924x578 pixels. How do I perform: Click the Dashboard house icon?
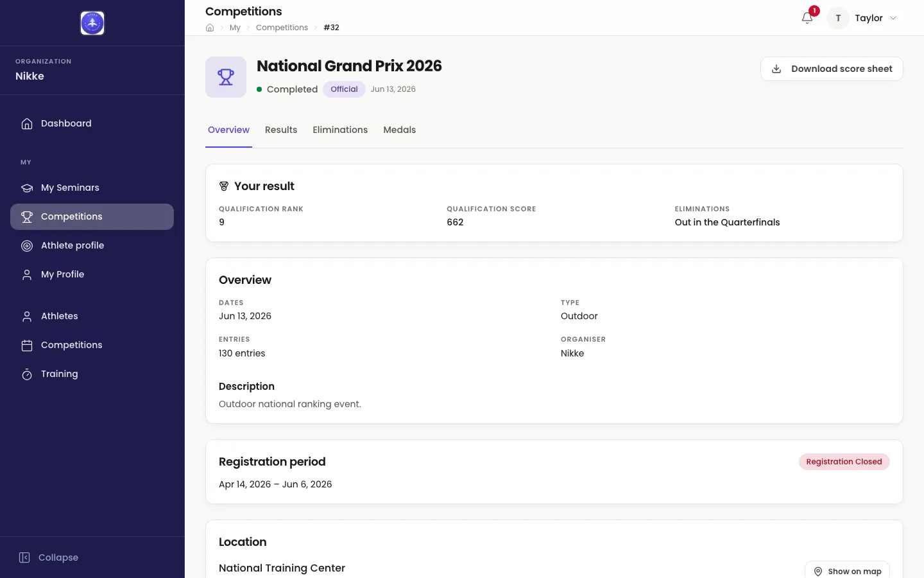tap(27, 123)
